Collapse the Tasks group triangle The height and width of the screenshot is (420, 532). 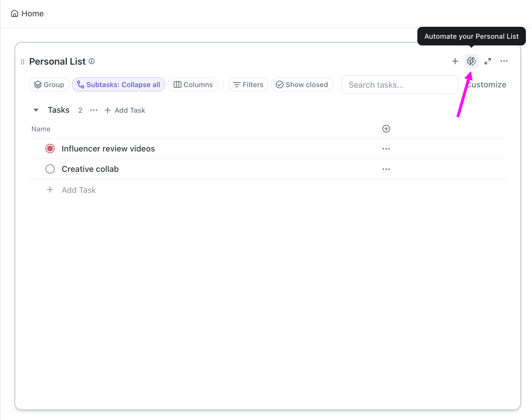36,110
